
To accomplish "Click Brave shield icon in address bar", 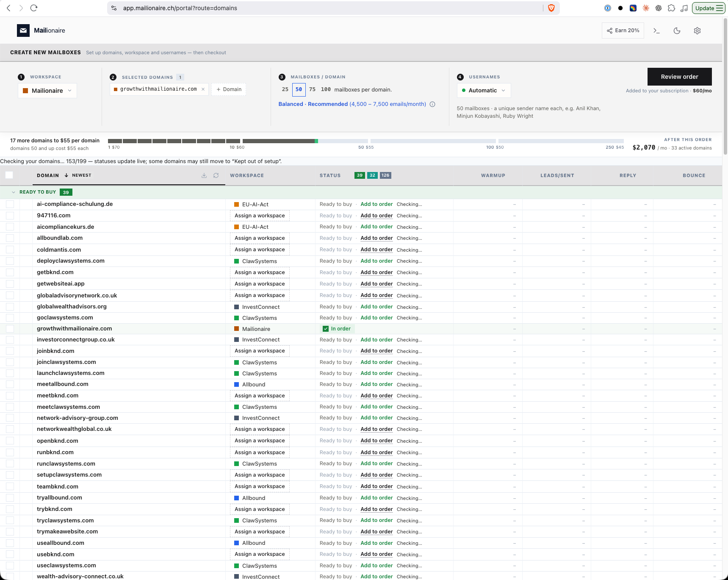I will [x=551, y=8].
